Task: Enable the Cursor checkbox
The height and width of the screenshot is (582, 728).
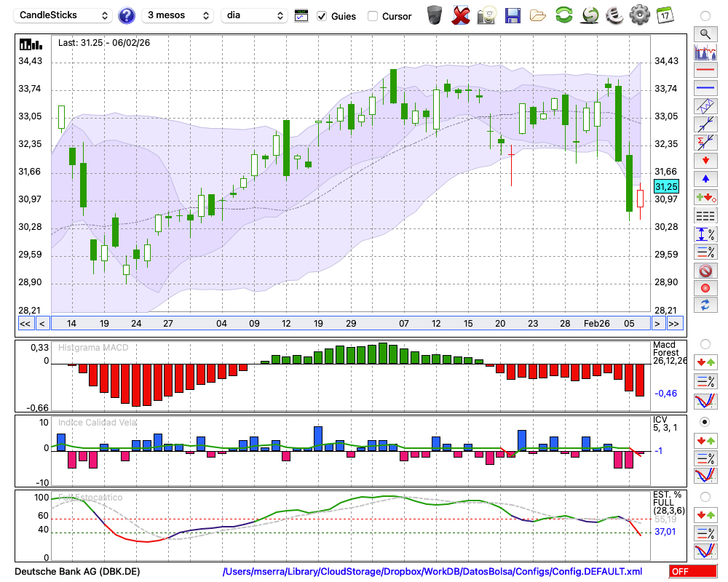Action: [x=372, y=16]
